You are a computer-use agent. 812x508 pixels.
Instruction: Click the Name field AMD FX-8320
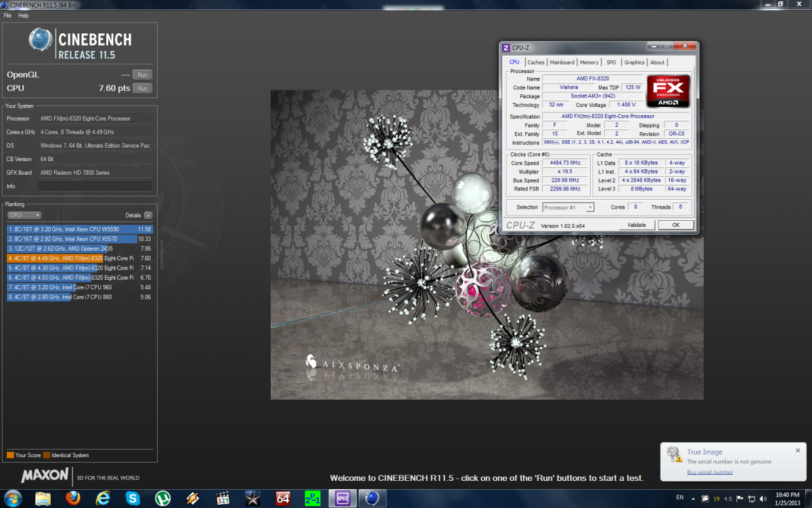(593, 79)
